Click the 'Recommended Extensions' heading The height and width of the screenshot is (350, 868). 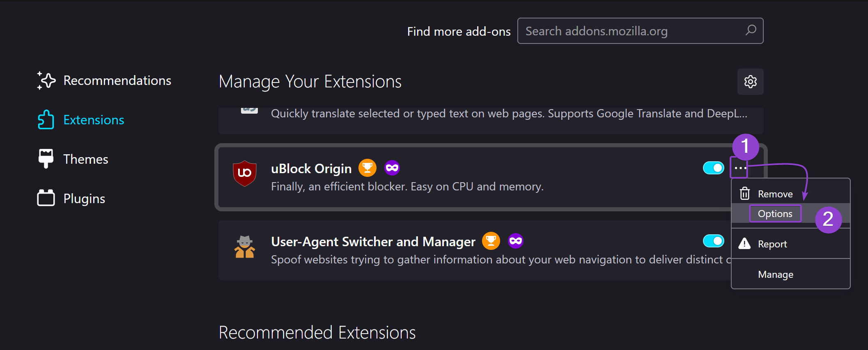point(317,332)
